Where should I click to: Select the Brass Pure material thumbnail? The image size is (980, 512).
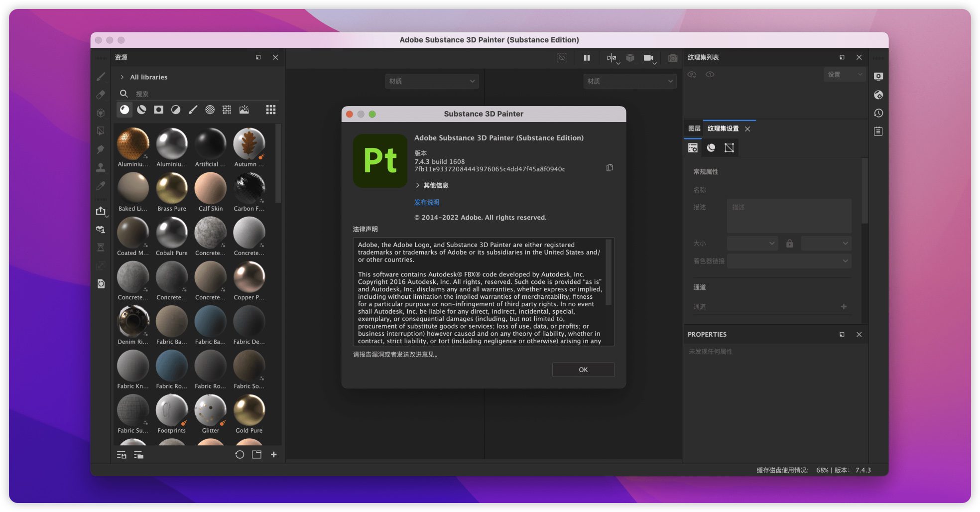(172, 188)
